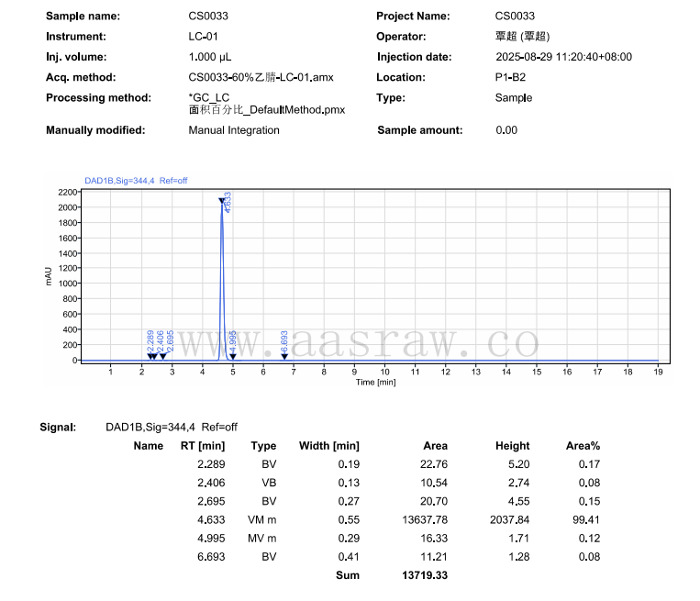Select the Area% column header

click(583, 446)
